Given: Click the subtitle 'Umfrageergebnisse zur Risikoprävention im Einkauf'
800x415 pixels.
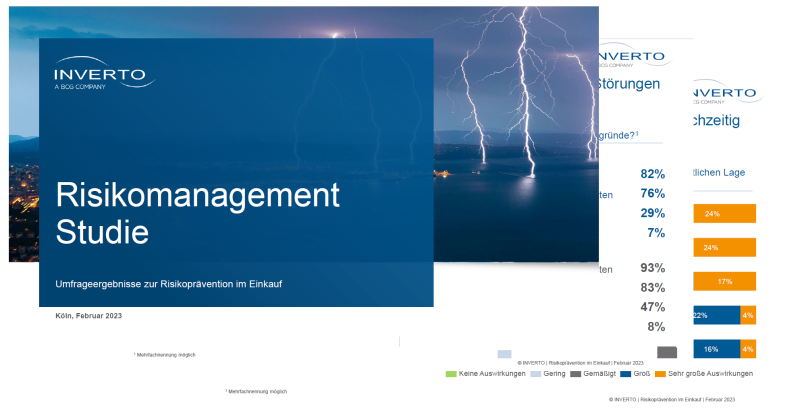Looking at the screenshot, I should click(x=168, y=284).
